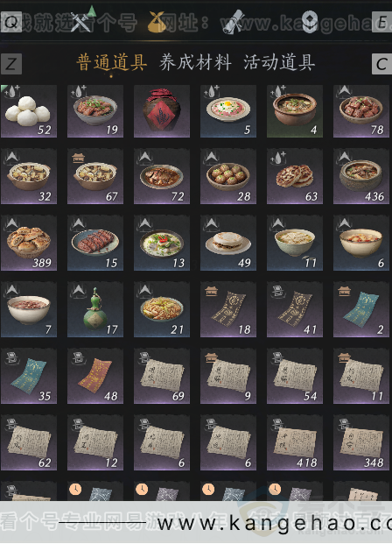Image resolution: width=392 pixels, height=544 pixels.
Task: Switch to 养成材料 tab
Action: point(195,63)
